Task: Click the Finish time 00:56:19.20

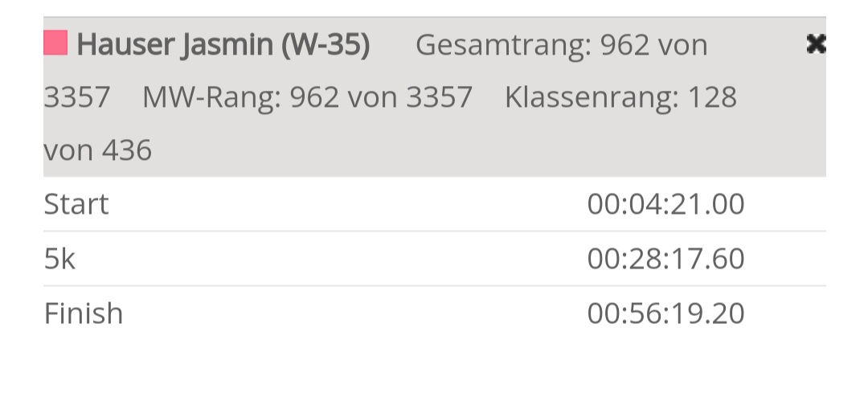Action: pos(665,313)
